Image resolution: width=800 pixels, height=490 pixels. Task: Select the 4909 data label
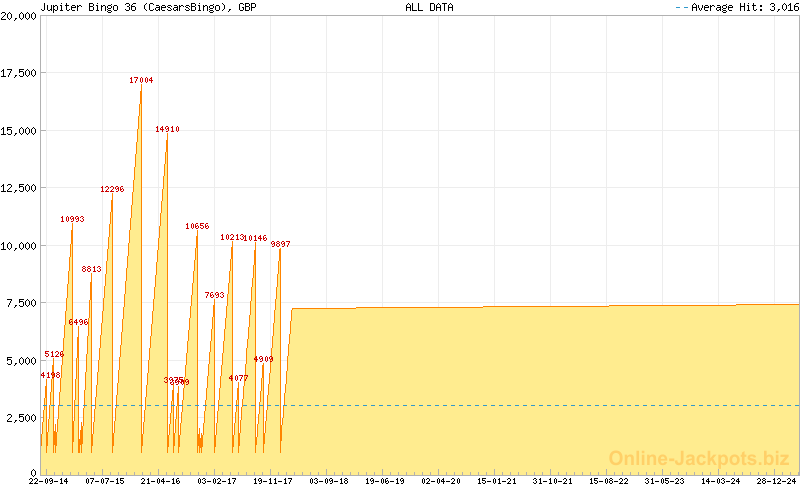[x=263, y=359]
